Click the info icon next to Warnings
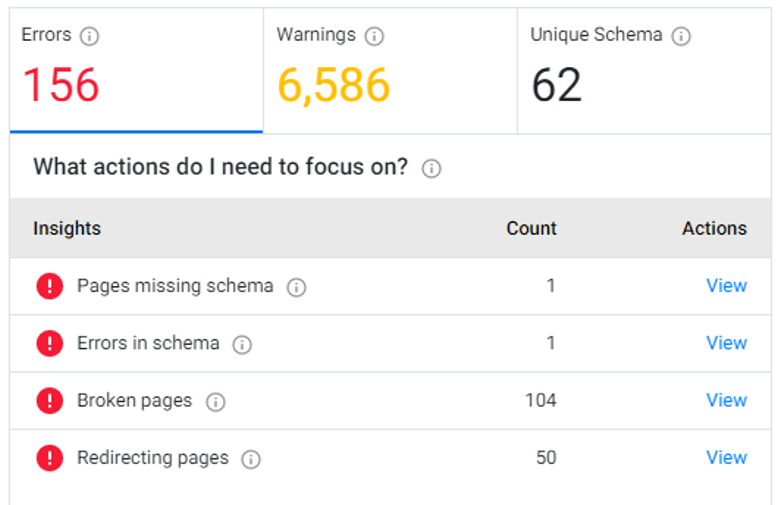This screenshot has width=776, height=505. tap(374, 36)
